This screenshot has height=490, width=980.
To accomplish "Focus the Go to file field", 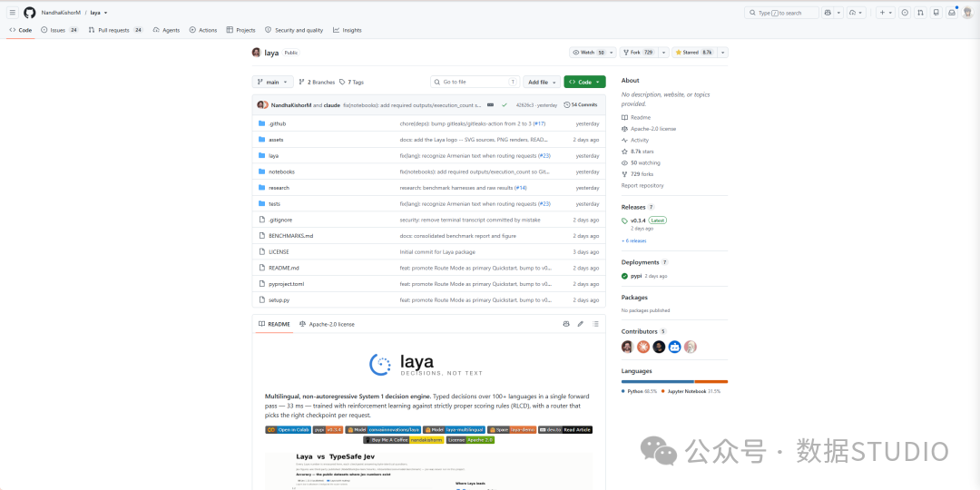I will [475, 82].
